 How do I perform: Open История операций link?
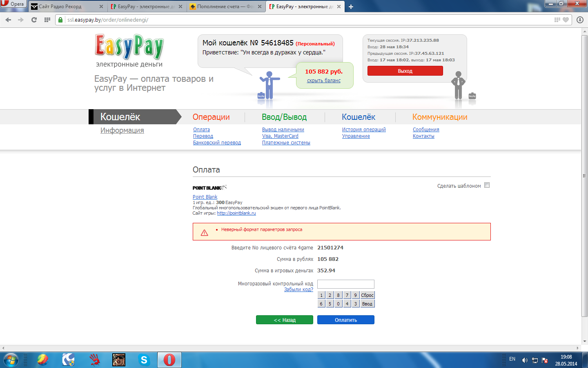coord(364,130)
